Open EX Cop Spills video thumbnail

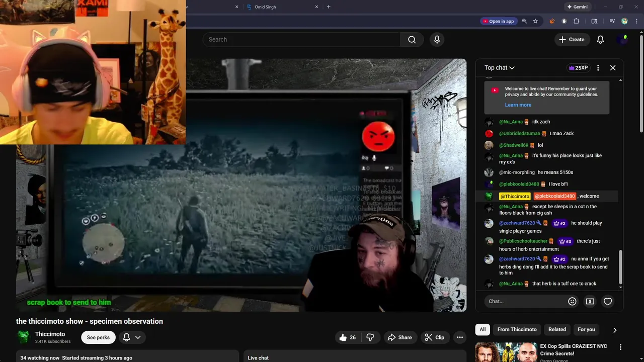506,352
